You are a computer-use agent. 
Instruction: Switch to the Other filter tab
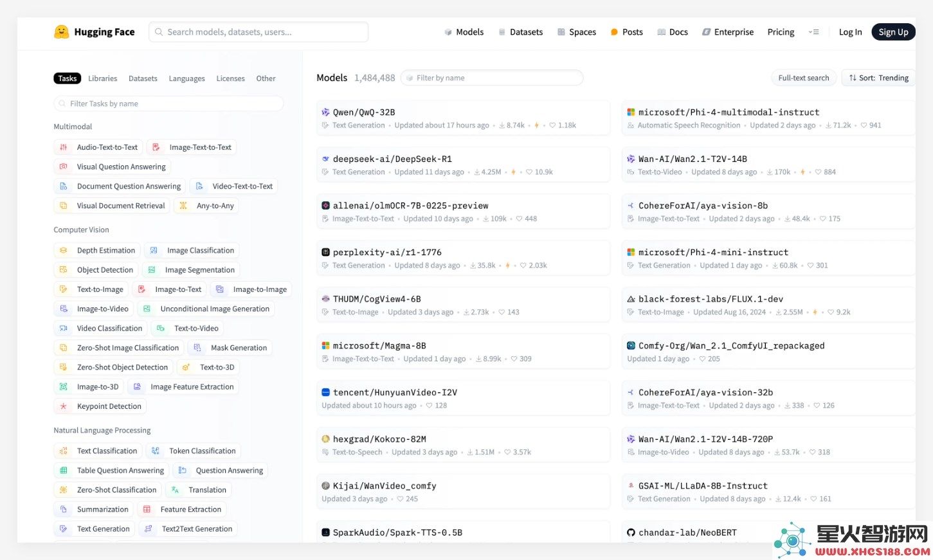pos(266,78)
